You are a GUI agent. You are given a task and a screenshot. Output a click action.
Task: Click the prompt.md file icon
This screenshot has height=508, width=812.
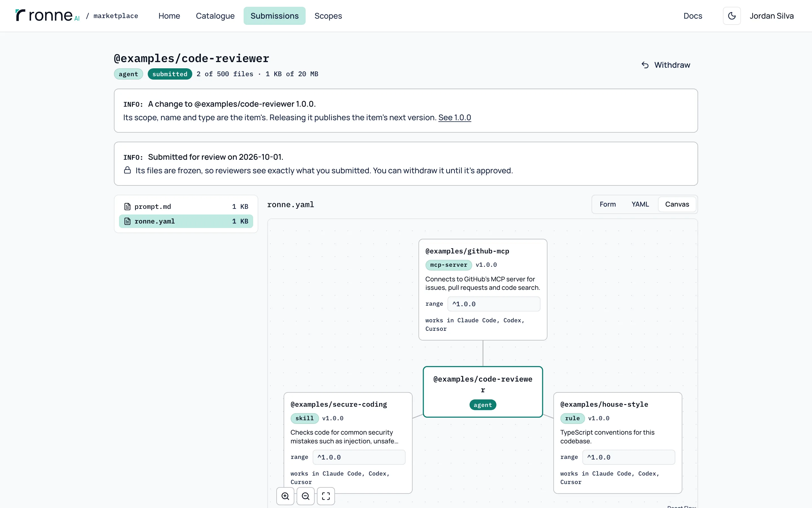point(127,206)
